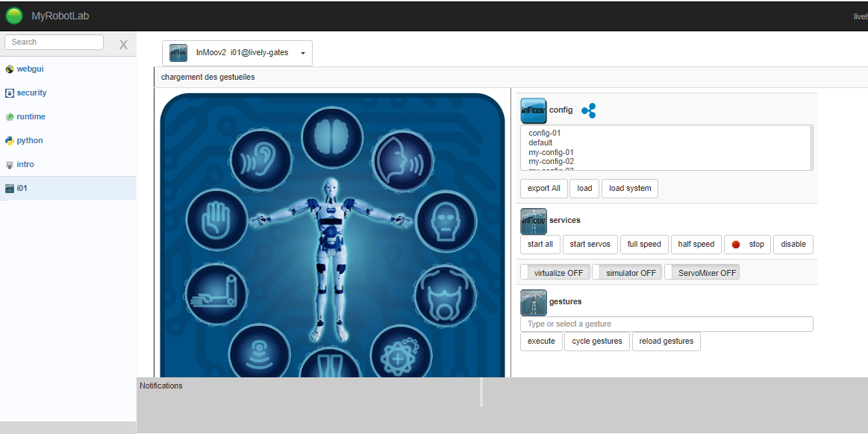Switch to the runtime service
The height and width of the screenshot is (434, 868).
[31, 116]
